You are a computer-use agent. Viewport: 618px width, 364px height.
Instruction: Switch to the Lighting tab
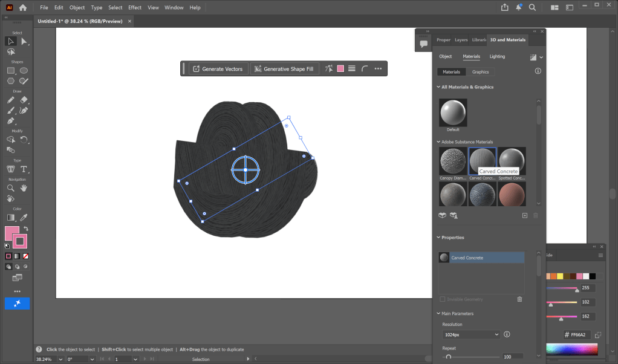(497, 56)
